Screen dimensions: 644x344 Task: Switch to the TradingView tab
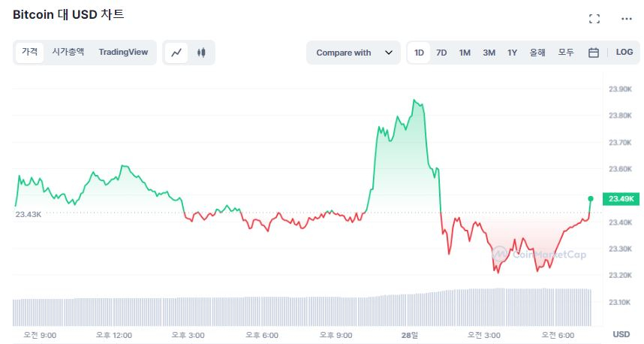[x=123, y=53]
